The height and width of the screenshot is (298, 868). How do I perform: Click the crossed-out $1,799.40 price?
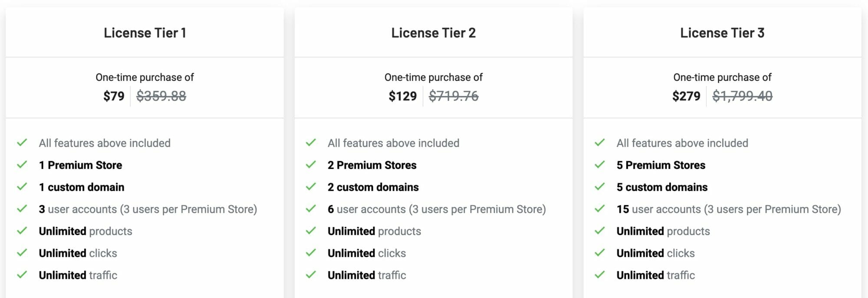pos(743,96)
